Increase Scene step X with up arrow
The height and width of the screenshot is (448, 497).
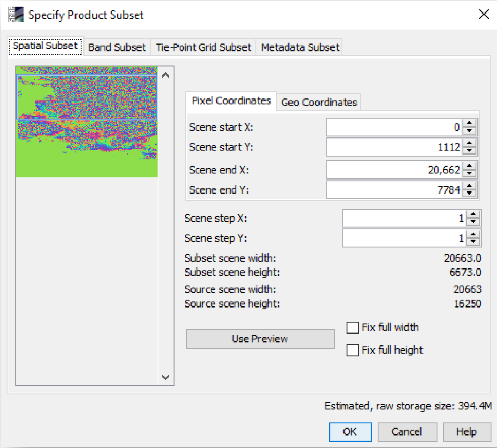pos(473,214)
